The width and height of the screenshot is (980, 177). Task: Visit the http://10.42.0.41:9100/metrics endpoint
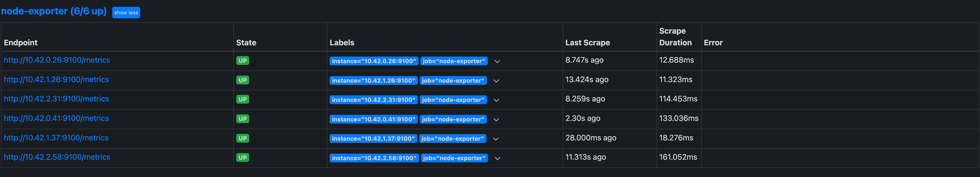point(56,118)
